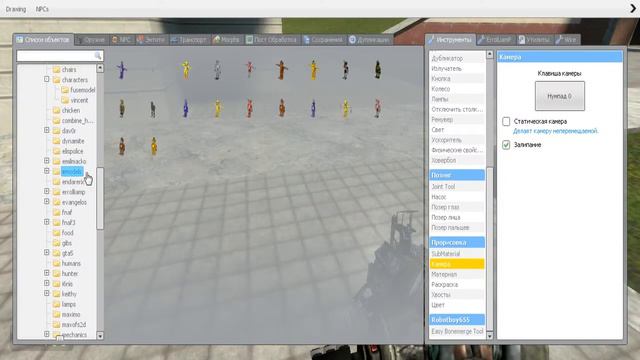640x360 pixels.
Task: Select the humans folder icon
Action: [x=56, y=263]
